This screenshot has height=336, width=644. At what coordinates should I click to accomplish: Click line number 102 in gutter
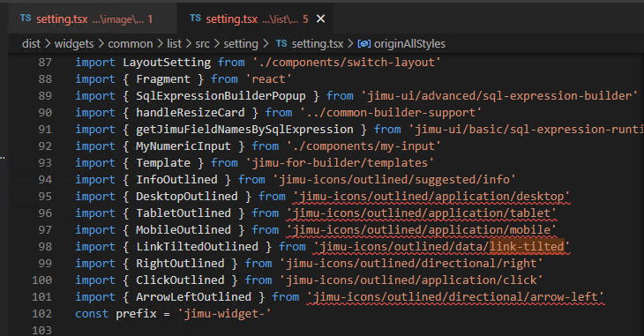(x=41, y=314)
